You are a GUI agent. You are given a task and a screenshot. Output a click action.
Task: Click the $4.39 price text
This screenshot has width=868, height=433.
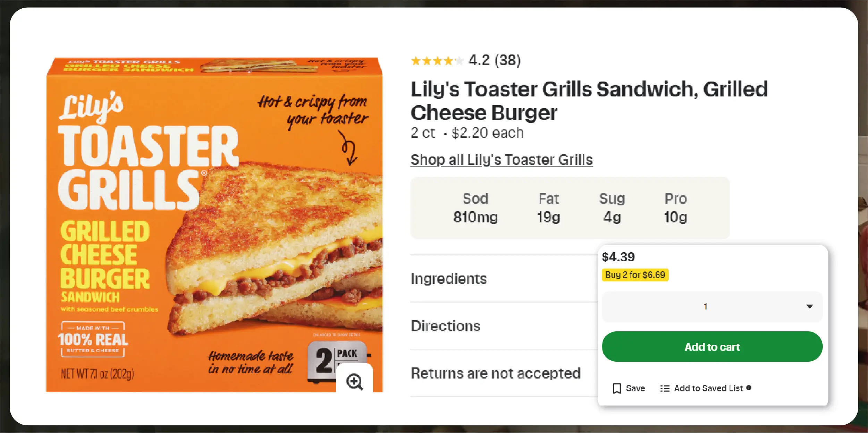point(618,257)
